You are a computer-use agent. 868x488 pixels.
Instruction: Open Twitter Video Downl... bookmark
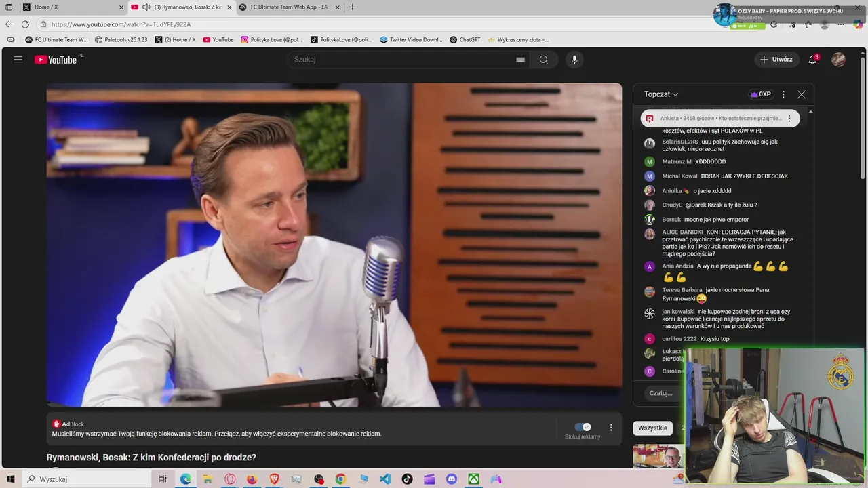[411, 40]
